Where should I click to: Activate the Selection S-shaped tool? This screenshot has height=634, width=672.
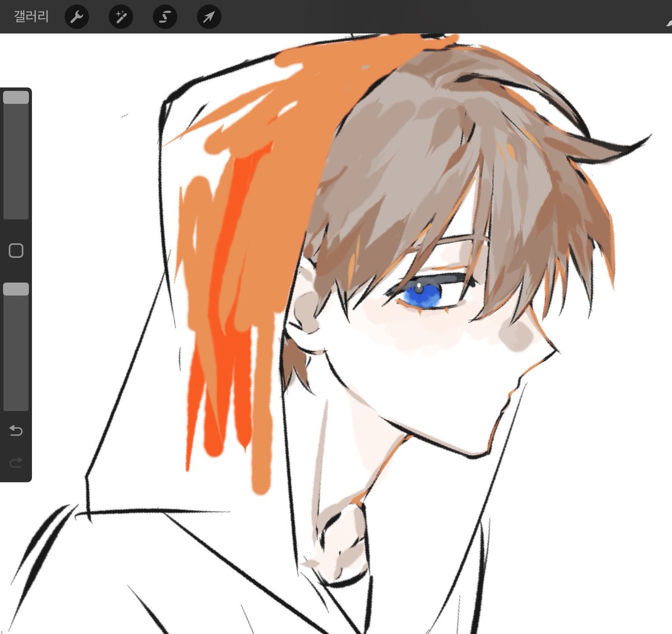tap(165, 17)
